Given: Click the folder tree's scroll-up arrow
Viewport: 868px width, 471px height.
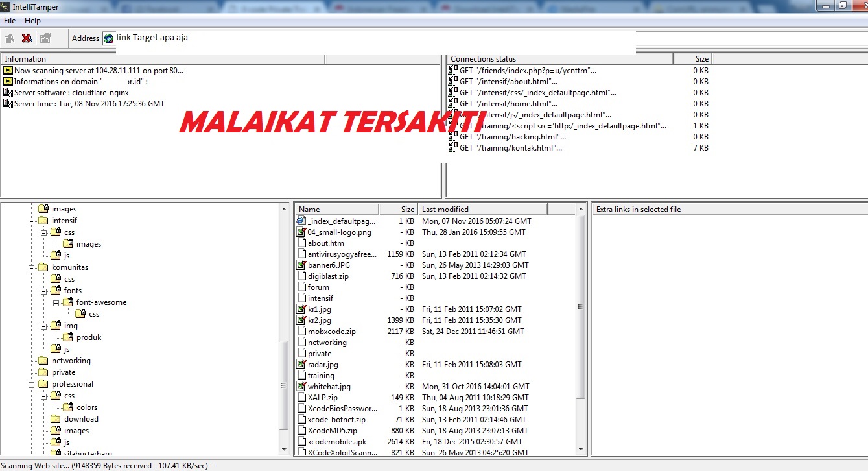Looking at the screenshot, I should 284,209.
